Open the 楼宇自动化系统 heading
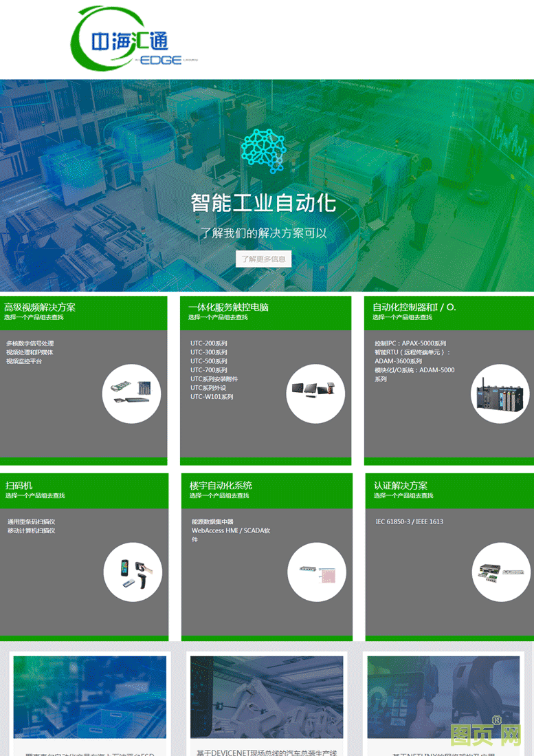 [x=221, y=486]
